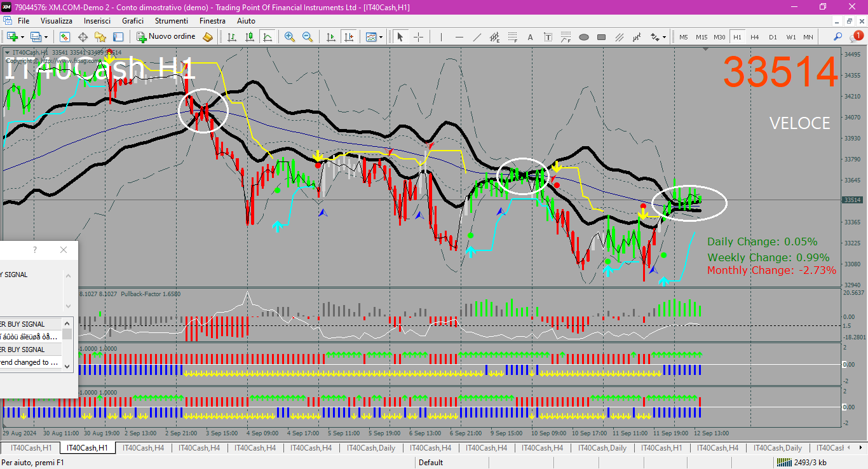Viewport: 868px width, 469px height.
Task: Select the text letter A tool
Action: 530,37
